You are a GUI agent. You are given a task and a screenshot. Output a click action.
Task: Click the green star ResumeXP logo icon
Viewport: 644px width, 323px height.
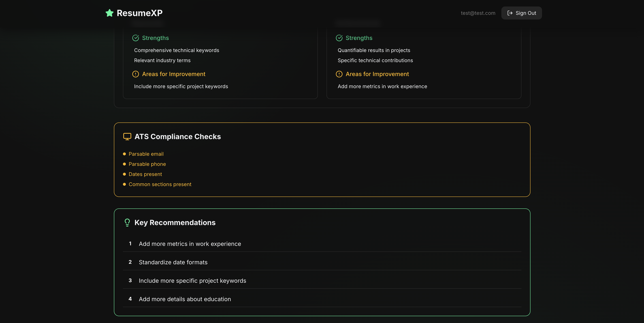[110, 13]
